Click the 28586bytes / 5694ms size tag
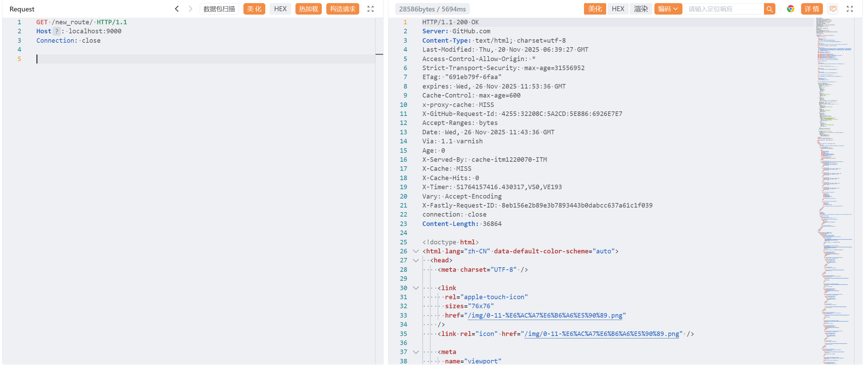This screenshot has height=370, width=868. (432, 9)
